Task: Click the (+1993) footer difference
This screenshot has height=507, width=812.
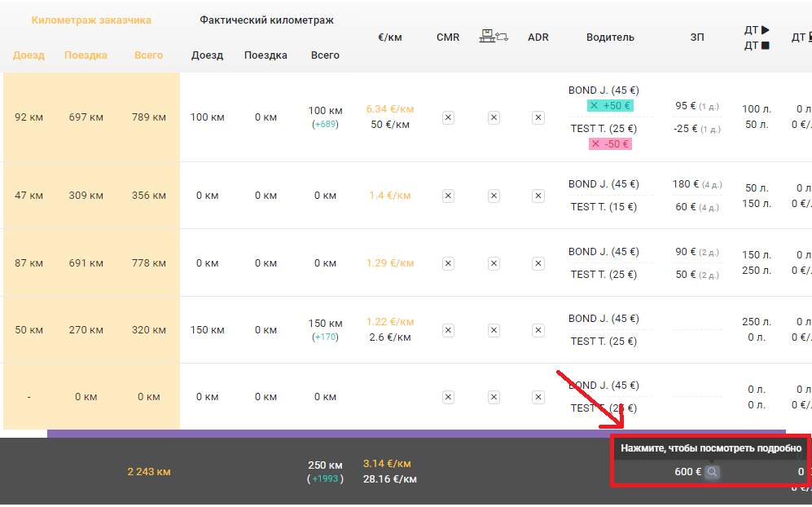Action: click(x=325, y=479)
